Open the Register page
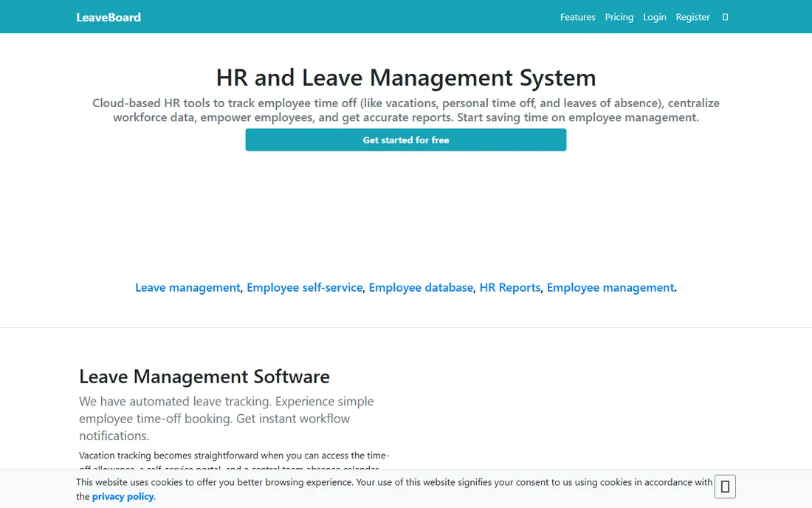 click(x=692, y=17)
